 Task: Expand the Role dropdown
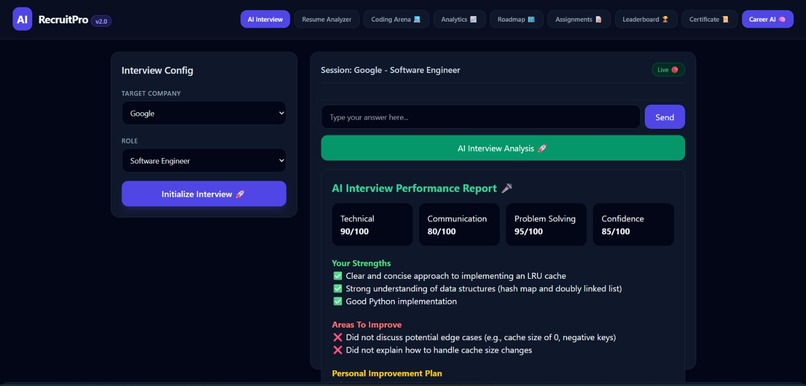coord(204,160)
